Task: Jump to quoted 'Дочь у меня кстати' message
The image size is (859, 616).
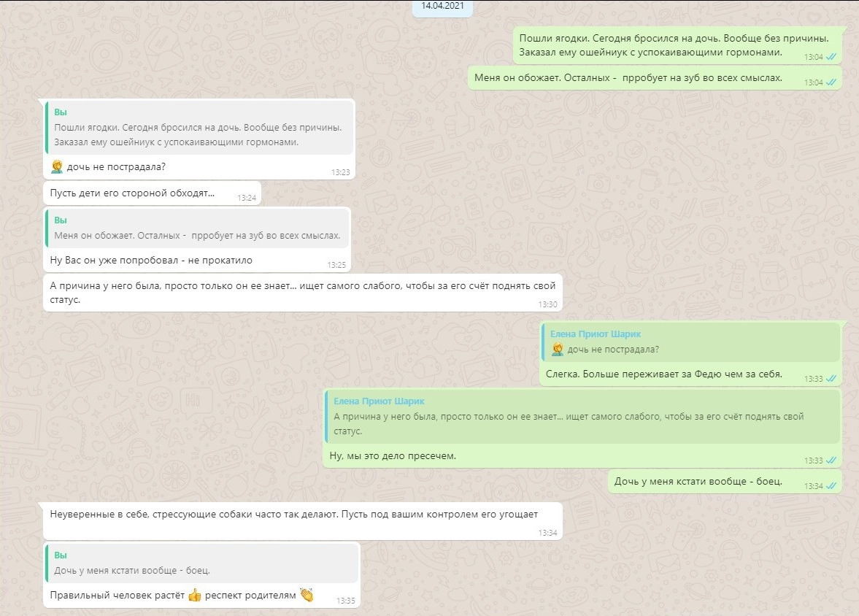Action: (x=202, y=563)
